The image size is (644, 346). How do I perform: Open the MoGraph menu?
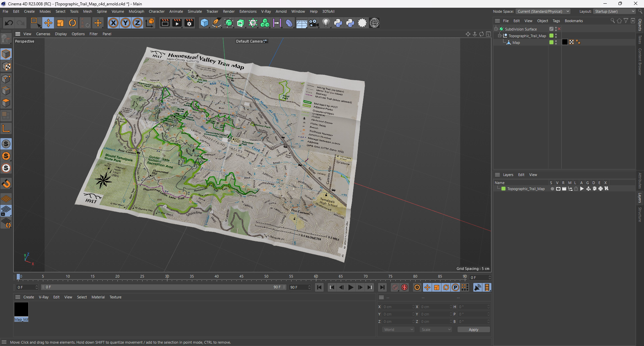[136, 11]
